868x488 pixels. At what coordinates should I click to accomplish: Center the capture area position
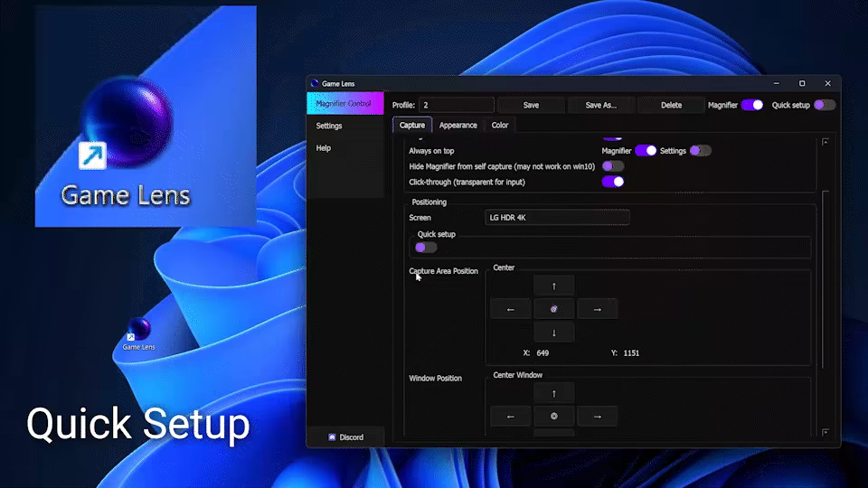coord(553,309)
